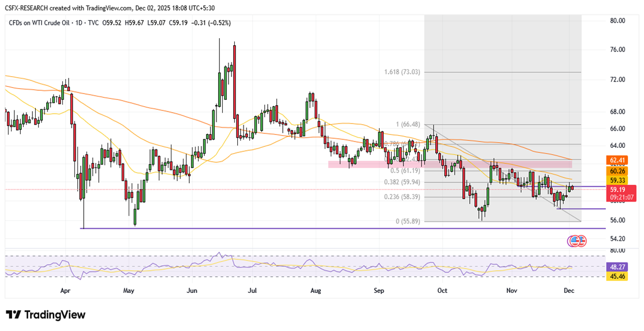Click the Jun label on the time axis
Viewport: 644px width, 331px height.
[x=192, y=292]
